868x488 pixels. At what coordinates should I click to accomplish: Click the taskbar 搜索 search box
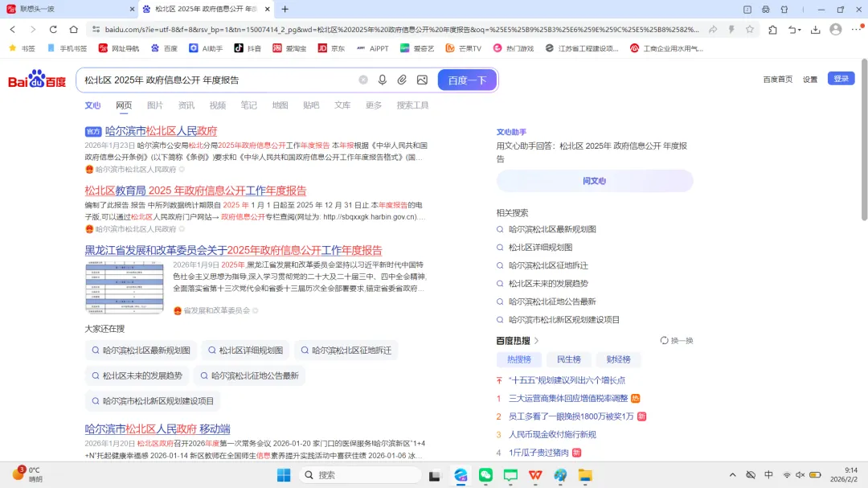coord(360,475)
